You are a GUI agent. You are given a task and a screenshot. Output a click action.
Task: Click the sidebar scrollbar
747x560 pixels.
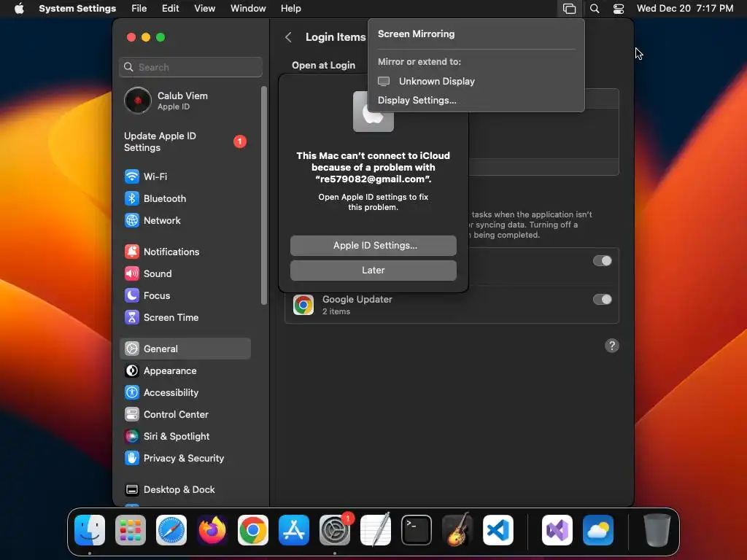264,195
